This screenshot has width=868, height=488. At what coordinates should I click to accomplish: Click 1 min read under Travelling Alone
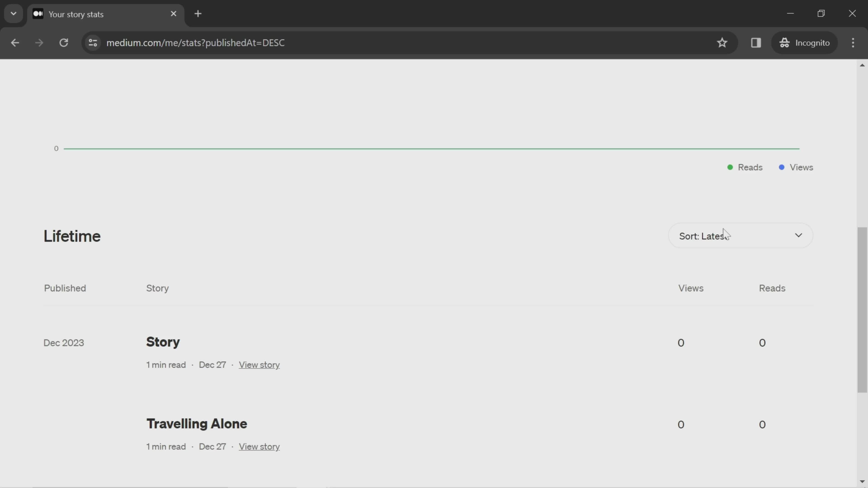click(166, 447)
